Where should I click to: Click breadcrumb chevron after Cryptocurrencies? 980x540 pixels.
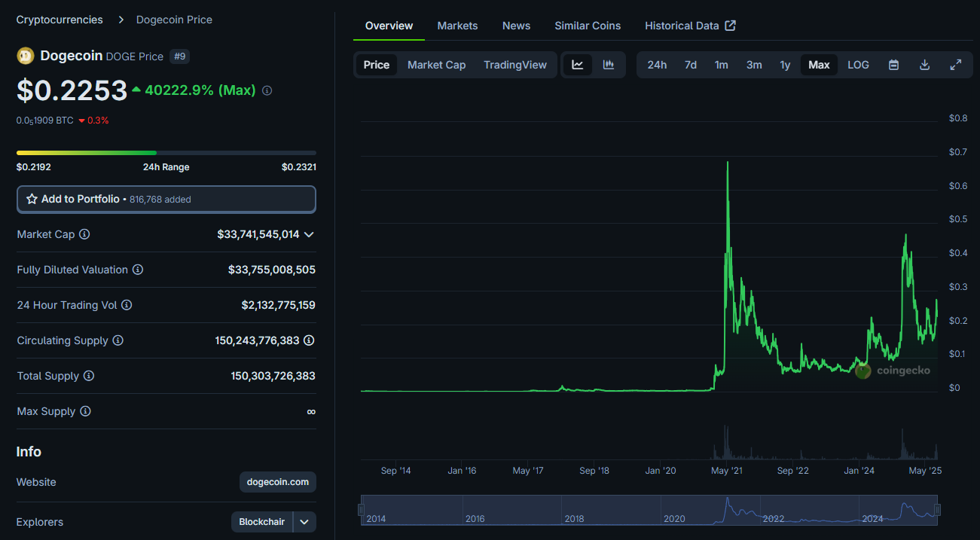(121, 20)
